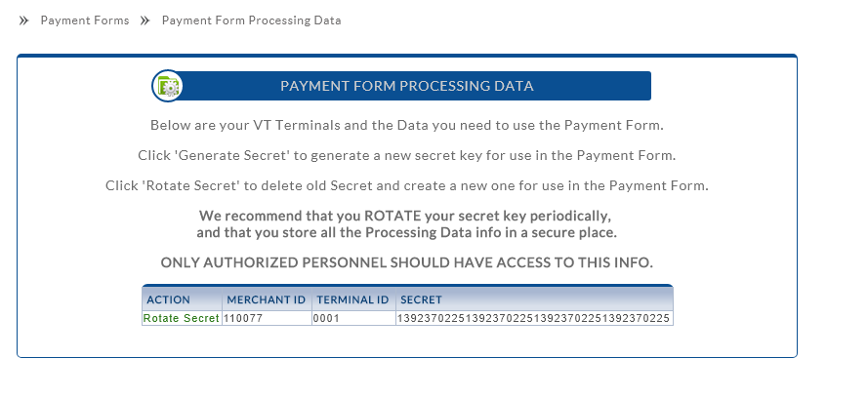Select the merchant ID value 110077
This screenshot has width=868, height=399.
tap(244, 319)
